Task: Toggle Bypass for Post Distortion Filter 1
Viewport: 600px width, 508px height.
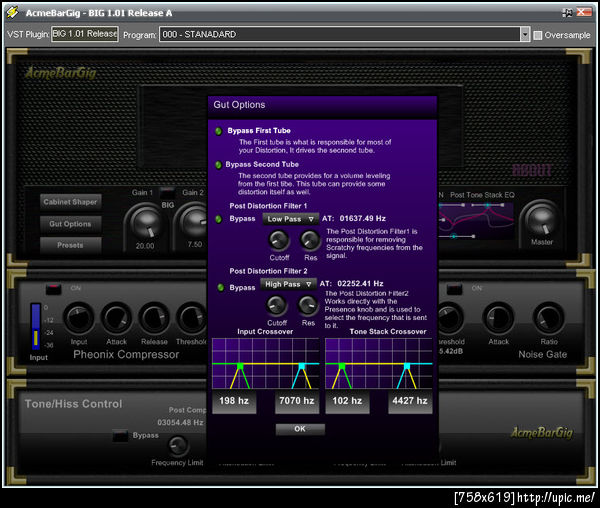Action: pos(218,219)
